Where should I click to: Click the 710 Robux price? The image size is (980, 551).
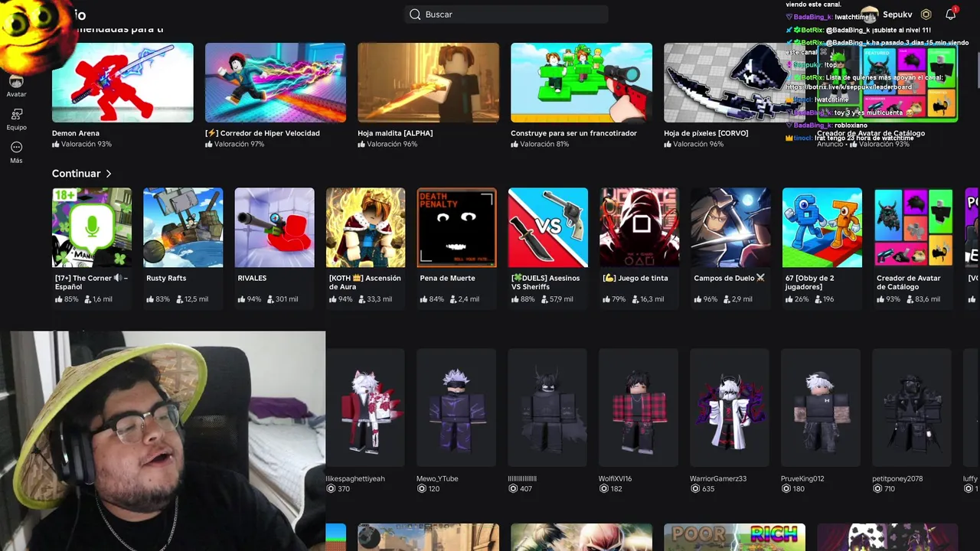point(889,489)
